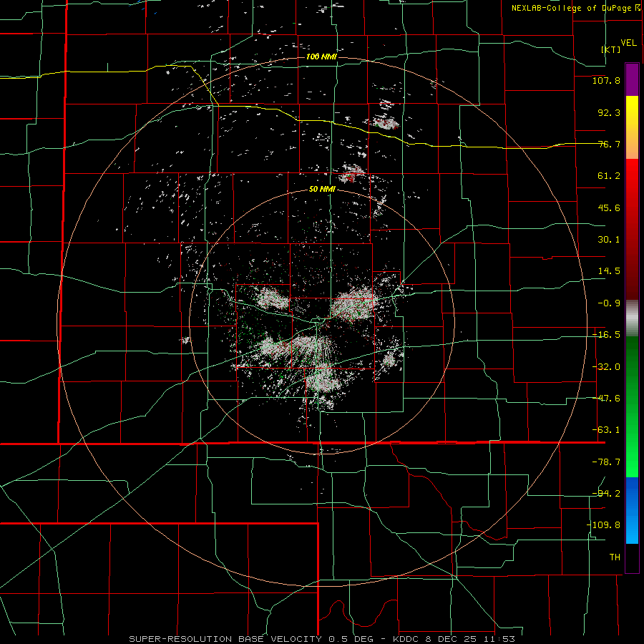Click the blue segment of the color bar
Screen dimensions: 644x644
tap(632, 510)
